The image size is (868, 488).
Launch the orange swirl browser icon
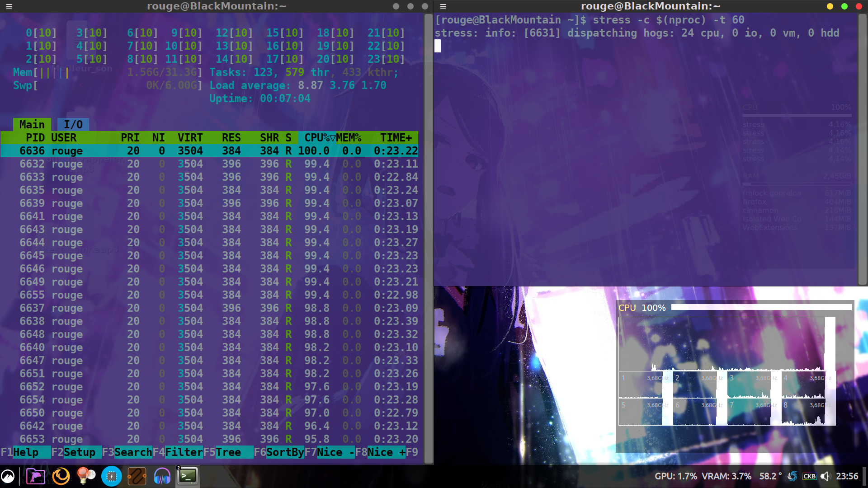coord(61,476)
